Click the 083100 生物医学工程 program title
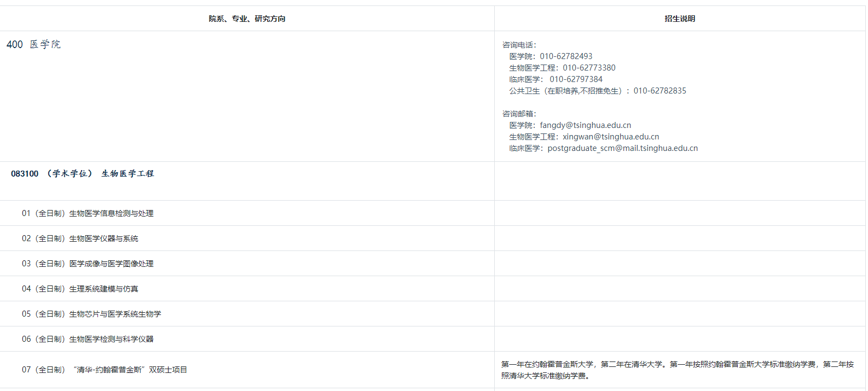This screenshot has width=868, height=391. point(83,174)
